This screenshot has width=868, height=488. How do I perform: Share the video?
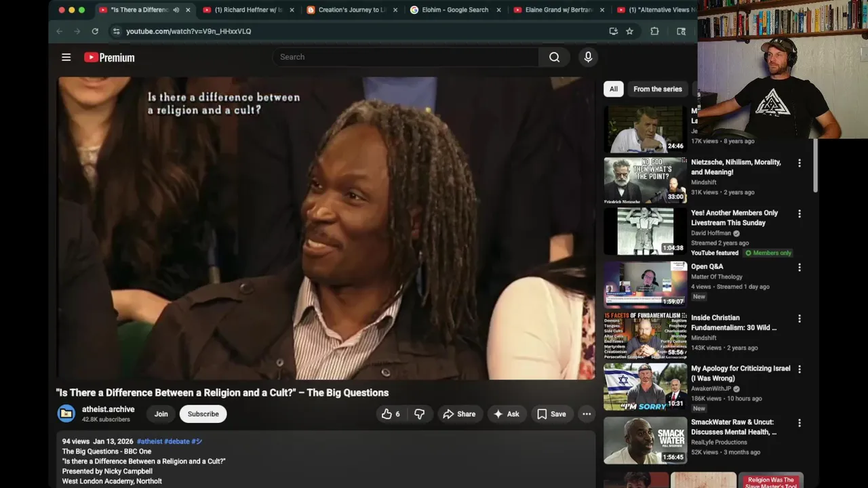[x=459, y=414]
